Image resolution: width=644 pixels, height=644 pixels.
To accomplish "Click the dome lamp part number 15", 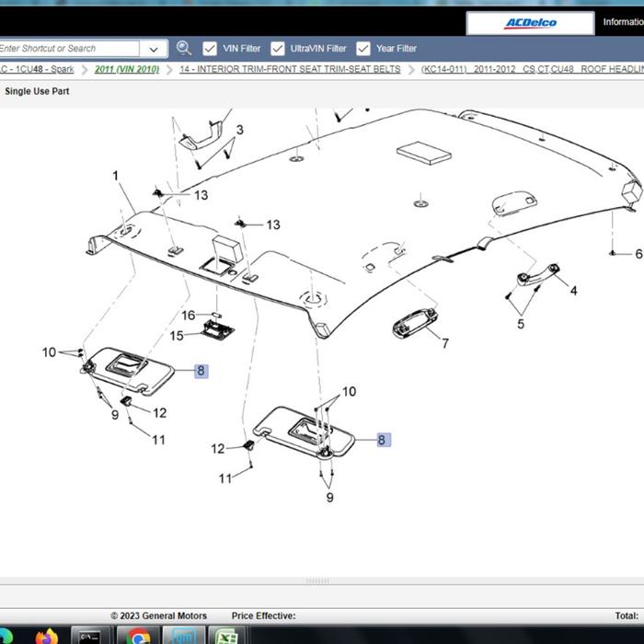I will 177,336.
